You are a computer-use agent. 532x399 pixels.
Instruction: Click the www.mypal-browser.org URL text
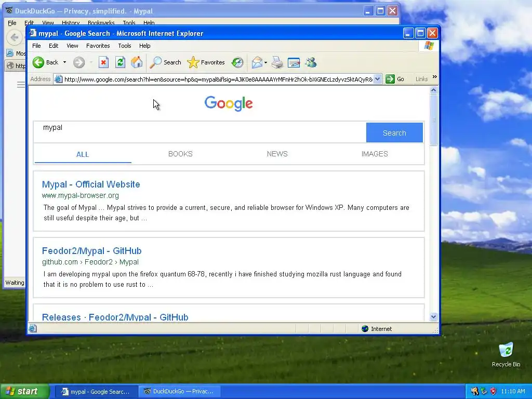pyautogui.click(x=81, y=196)
